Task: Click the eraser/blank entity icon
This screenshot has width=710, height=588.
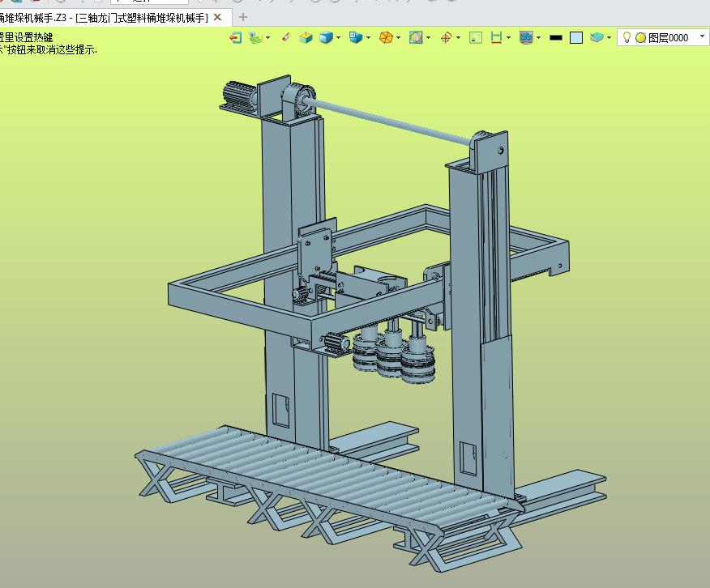Action: click(286, 37)
